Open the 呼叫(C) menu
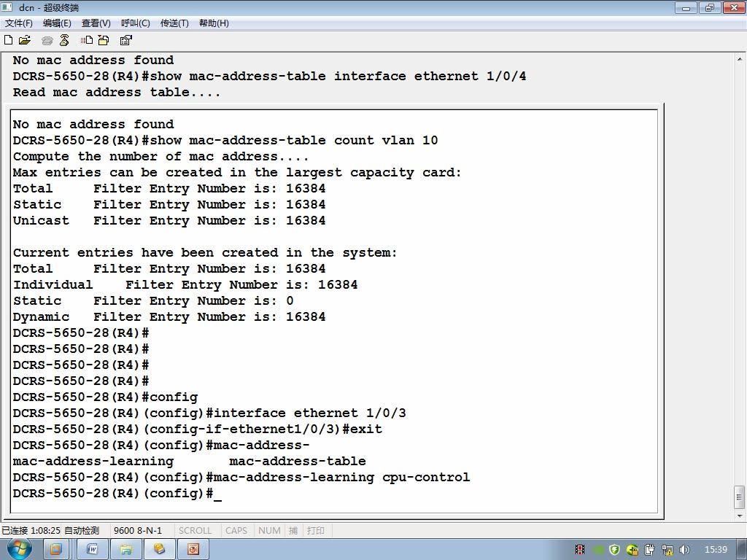 coord(135,23)
